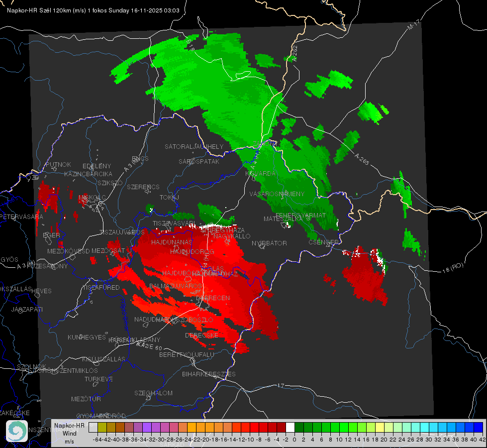
Task: Click the '18 (RO)' road label
Action: pyautogui.click(x=453, y=268)
